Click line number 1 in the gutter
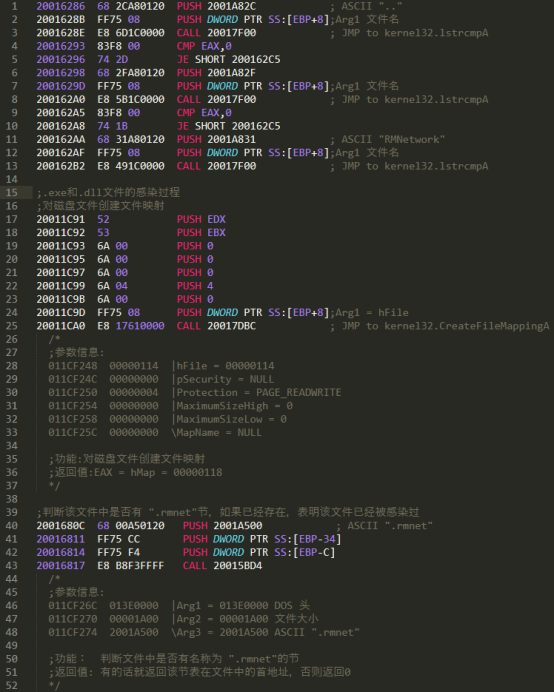The width and height of the screenshot is (554, 692). [15, 6]
